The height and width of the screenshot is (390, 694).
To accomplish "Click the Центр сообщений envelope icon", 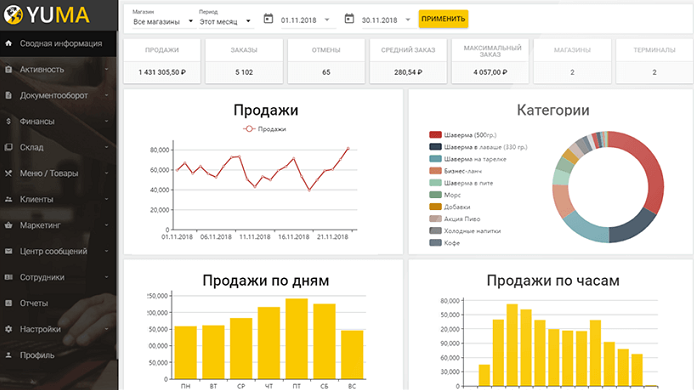I will pos(8,251).
